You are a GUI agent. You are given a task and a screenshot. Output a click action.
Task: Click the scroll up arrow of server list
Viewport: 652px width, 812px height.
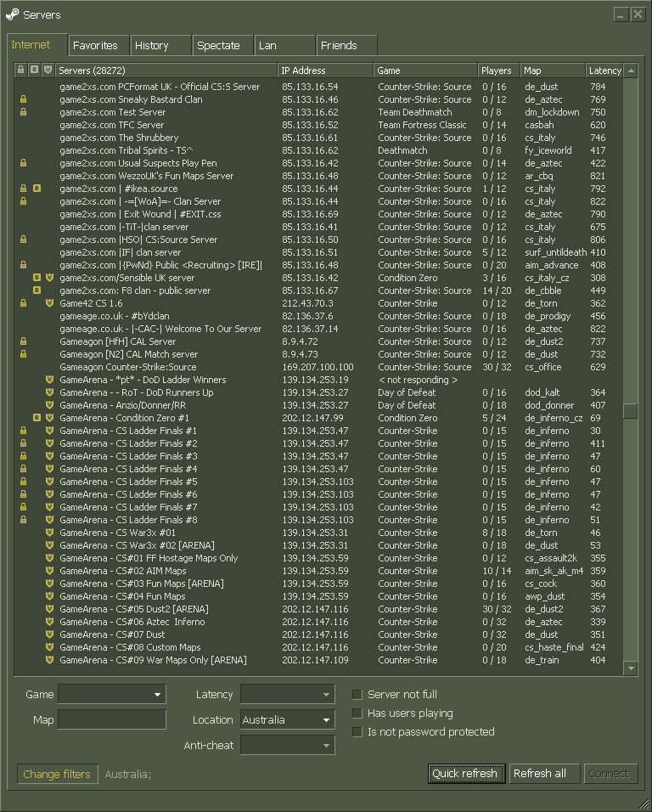click(x=630, y=71)
